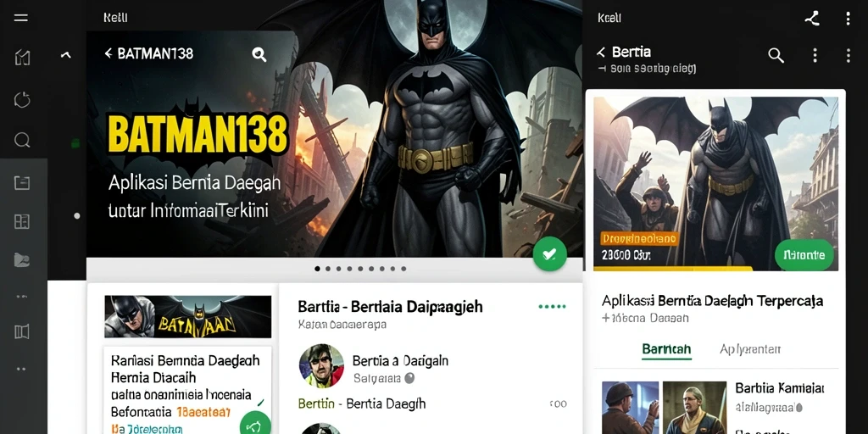868x434 pixels.
Task: Select the active dark carousel dot
Action: tap(317, 269)
